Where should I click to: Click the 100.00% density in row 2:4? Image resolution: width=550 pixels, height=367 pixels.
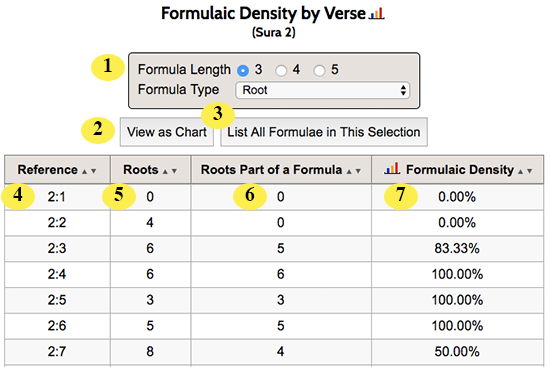click(457, 274)
